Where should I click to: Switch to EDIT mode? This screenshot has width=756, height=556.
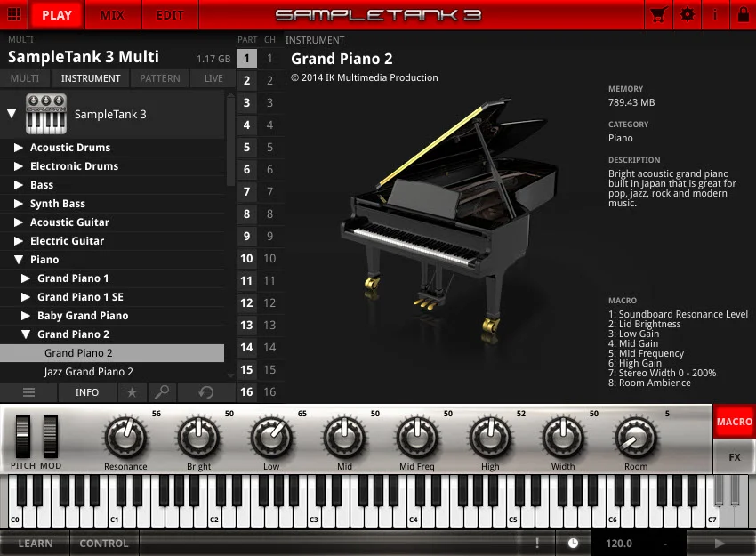click(170, 15)
